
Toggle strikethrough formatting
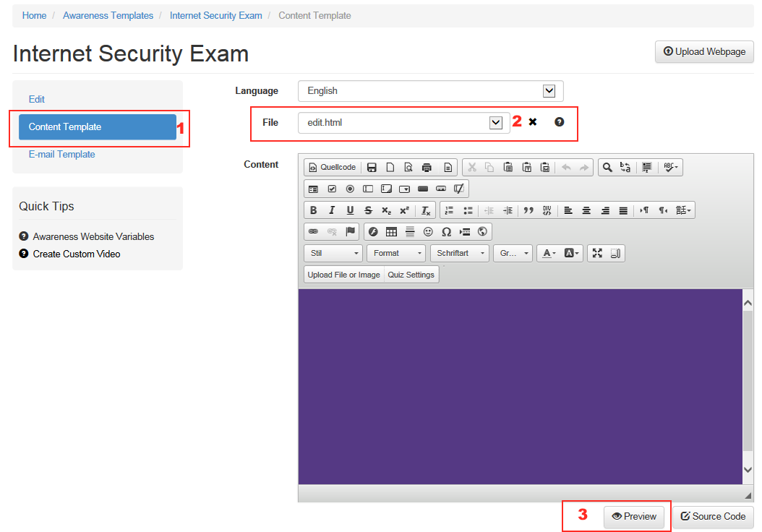coord(369,210)
